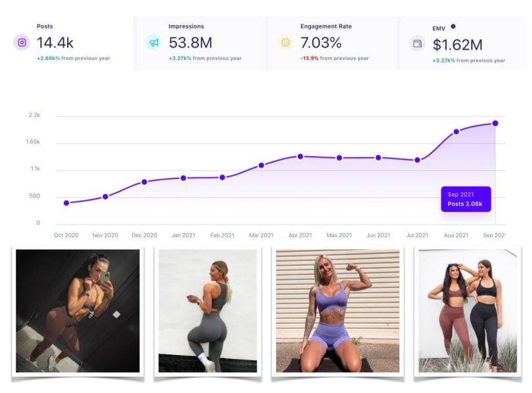Click the Sep 2021 data point

[x=495, y=123]
